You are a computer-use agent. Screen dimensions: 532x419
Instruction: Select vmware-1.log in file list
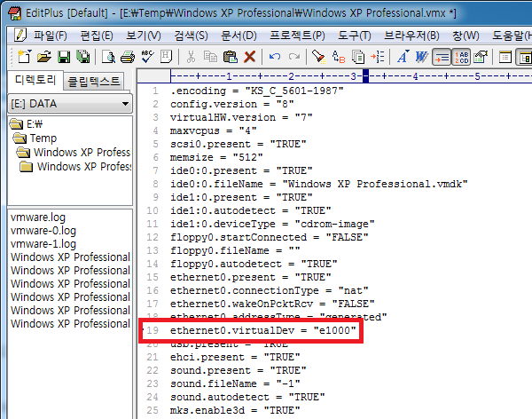click(43, 243)
